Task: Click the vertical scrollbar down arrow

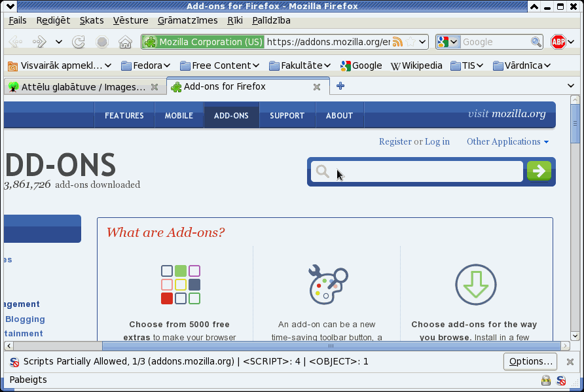Action: [575, 336]
